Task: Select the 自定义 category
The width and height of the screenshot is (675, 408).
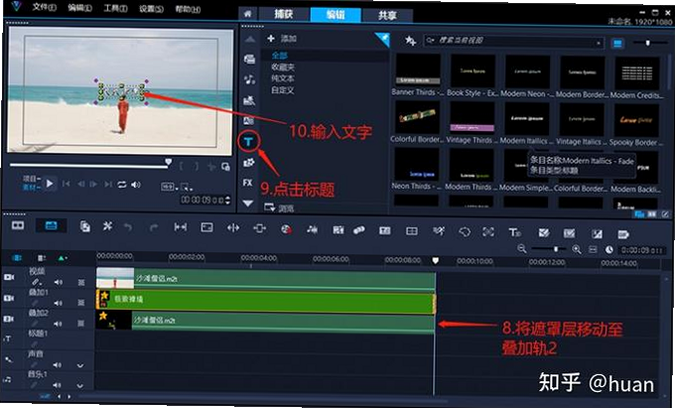Action: coord(282,90)
